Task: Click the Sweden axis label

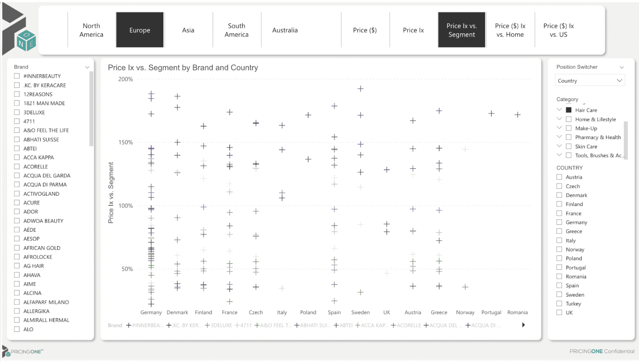Action: point(361,312)
